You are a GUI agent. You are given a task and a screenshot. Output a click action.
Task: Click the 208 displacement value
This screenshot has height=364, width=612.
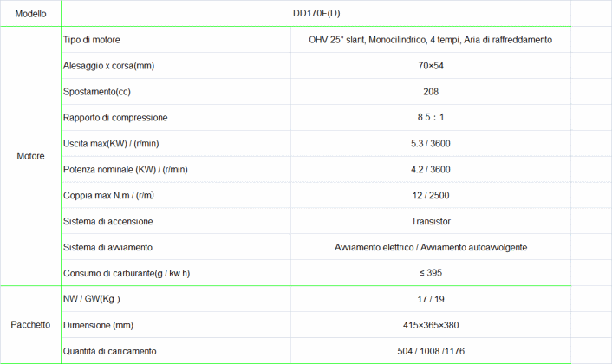tap(430, 92)
